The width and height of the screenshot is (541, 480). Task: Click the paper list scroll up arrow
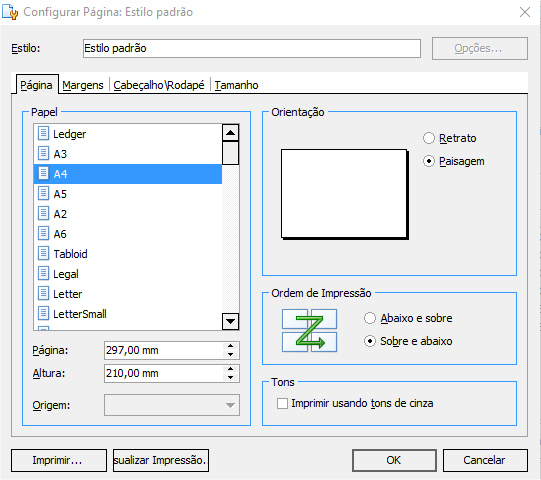(230, 133)
